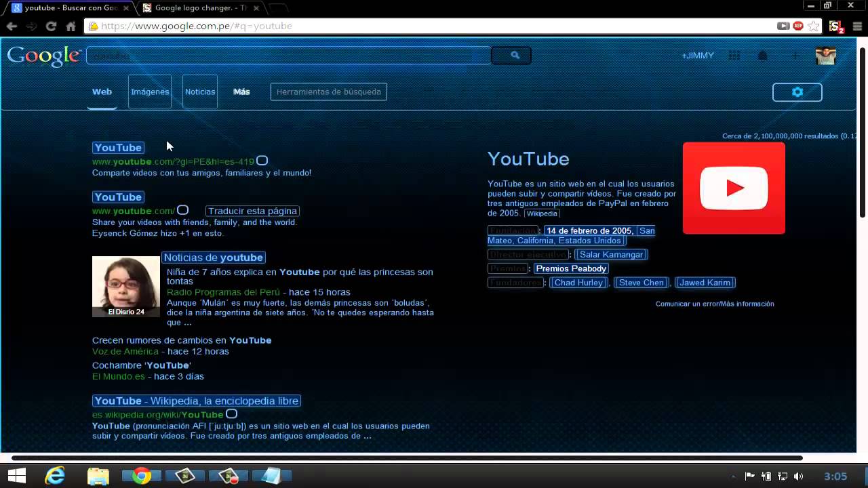Expand options next to es.wikipedia.org result
Image resolution: width=868 pixels, height=488 pixels.
(x=232, y=413)
